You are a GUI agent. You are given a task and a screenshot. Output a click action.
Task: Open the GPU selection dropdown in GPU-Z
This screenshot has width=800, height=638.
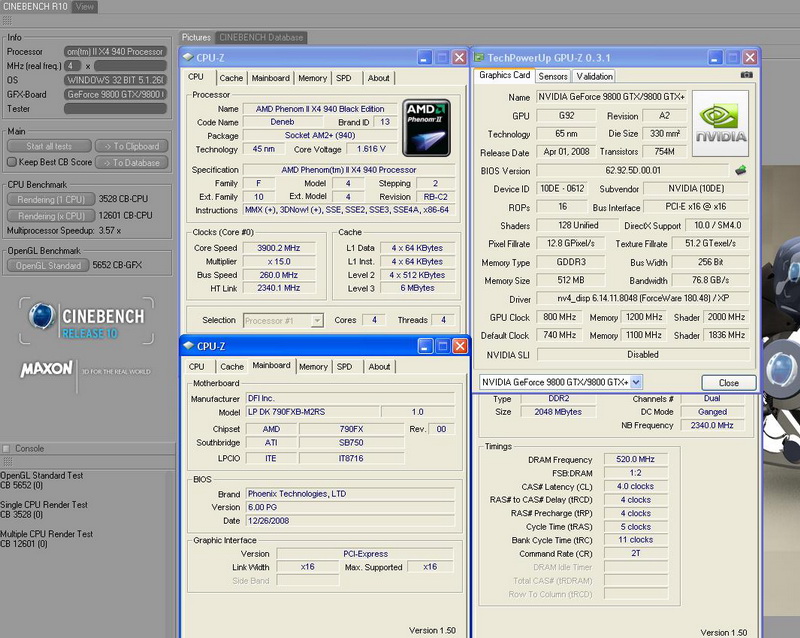tap(636, 382)
